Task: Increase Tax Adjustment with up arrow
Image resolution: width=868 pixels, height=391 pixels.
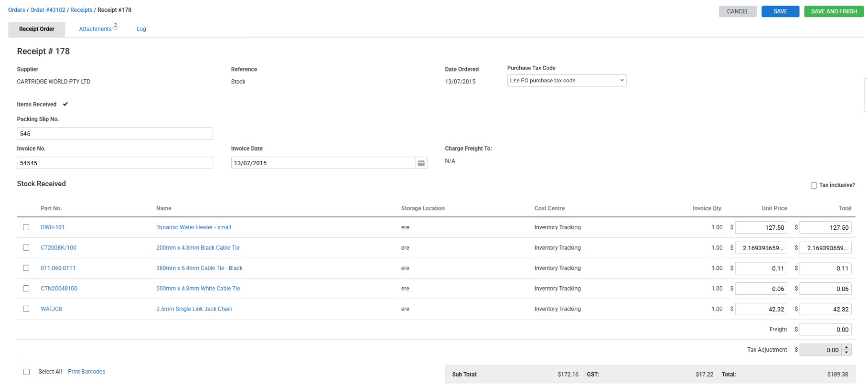Action: 846,347
